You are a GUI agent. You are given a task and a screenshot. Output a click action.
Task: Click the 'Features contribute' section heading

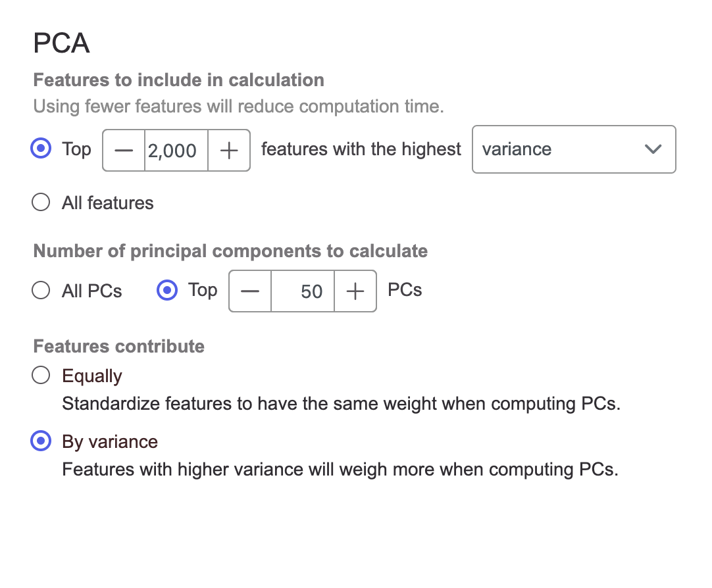coord(118,347)
